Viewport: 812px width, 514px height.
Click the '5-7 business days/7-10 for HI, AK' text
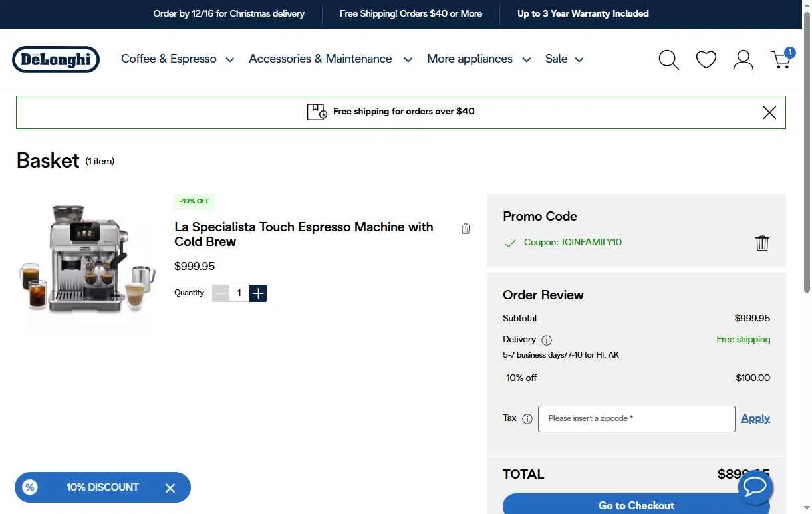coord(561,356)
